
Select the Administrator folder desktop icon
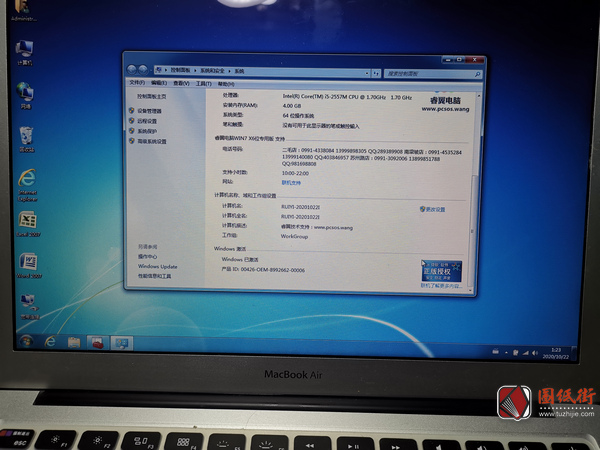click(23, 11)
